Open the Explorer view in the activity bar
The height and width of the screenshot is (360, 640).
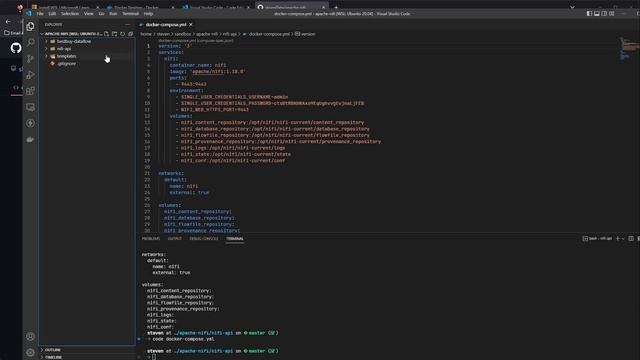tap(30, 27)
